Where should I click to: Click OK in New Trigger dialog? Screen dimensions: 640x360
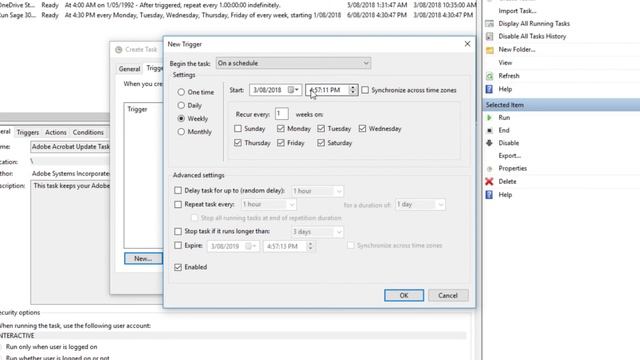[x=404, y=296]
